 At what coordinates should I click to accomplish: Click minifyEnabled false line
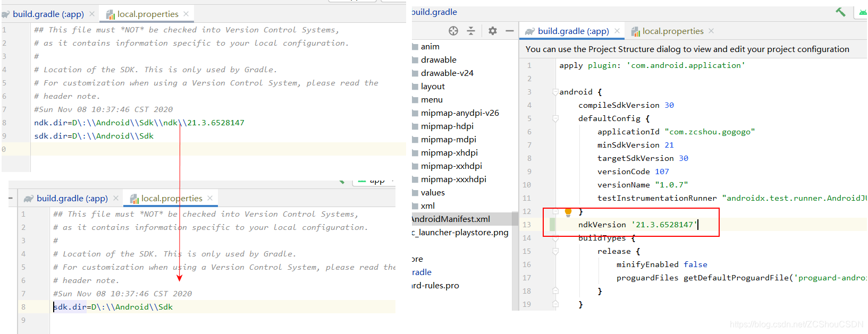click(662, 264)
